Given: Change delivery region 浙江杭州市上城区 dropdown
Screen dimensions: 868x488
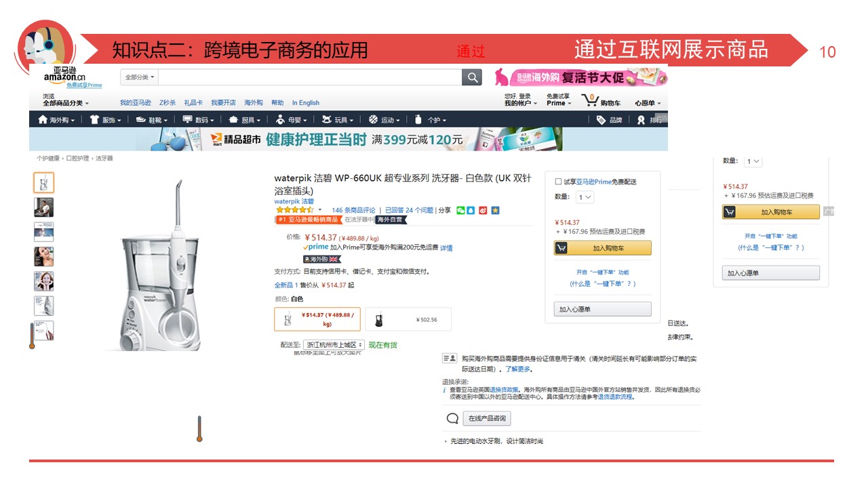Looking at the screenshot, I should tap(334, 345).
